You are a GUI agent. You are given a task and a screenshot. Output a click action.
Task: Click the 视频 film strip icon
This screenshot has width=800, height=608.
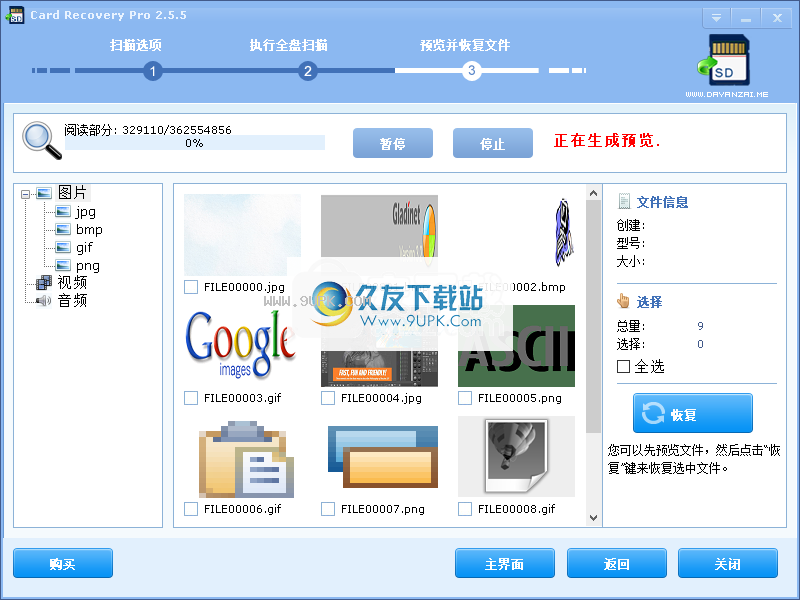pos(44,283)
